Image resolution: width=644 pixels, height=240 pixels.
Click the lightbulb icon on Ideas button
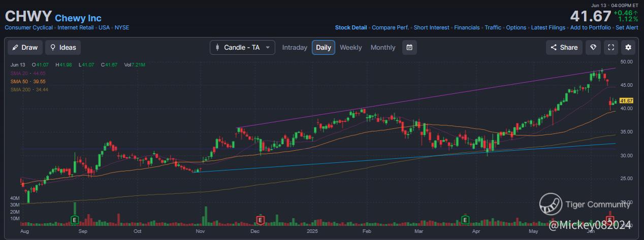point(53,47)
